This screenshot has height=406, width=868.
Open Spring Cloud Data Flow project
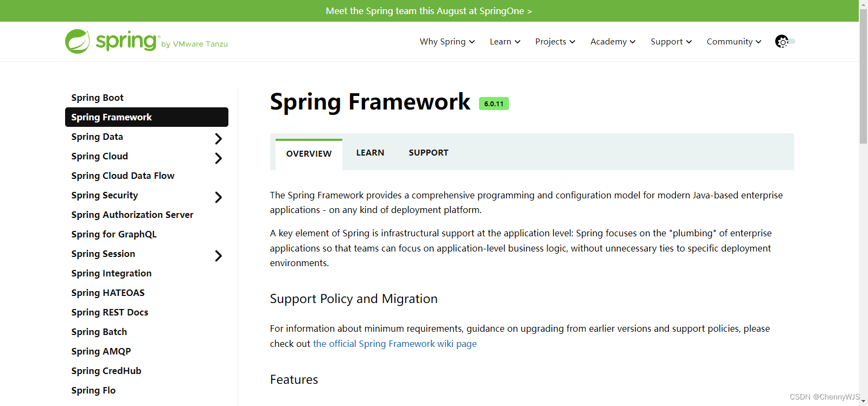(x=123, y=176)
